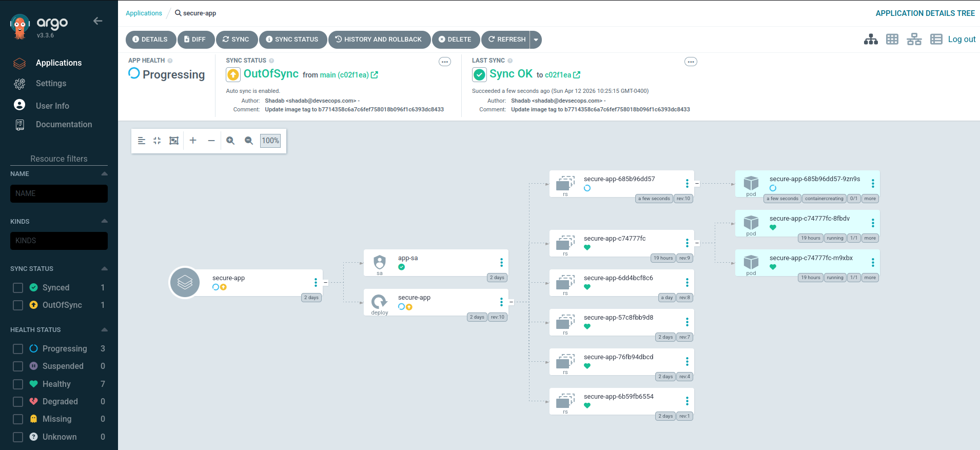Click the compact alignment toolbar icon

pyautogui.click(x=142, y=141)
